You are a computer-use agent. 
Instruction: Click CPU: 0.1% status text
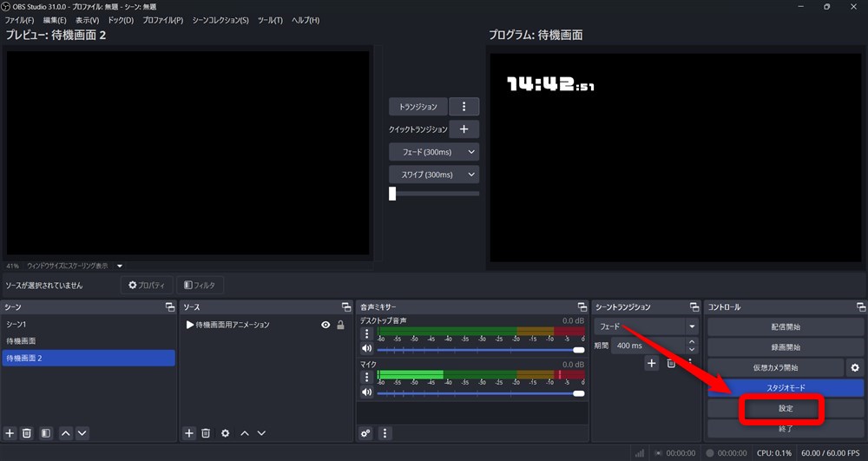click(x=774, y=452)
